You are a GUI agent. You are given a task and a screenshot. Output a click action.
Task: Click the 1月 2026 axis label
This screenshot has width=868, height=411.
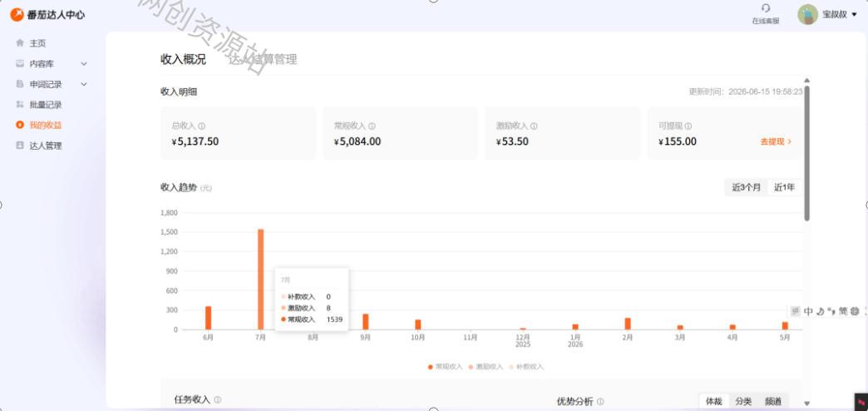575,340
